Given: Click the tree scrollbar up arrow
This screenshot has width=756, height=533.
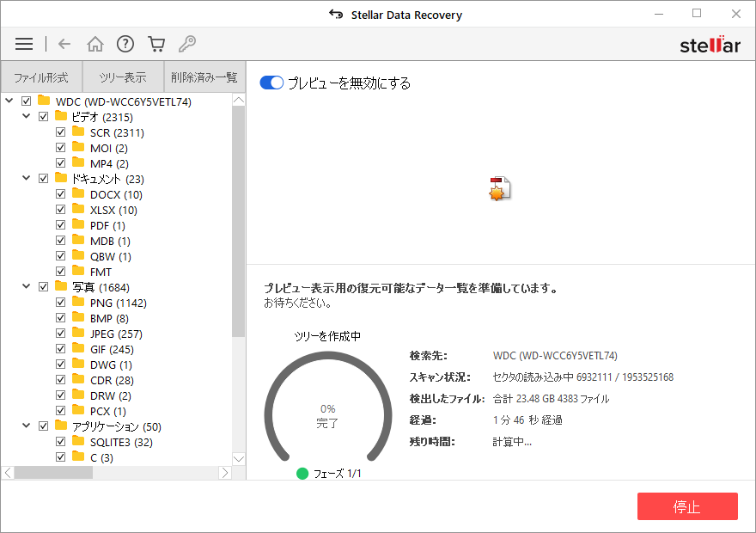Looking at the screenshot, I should 239,100.
